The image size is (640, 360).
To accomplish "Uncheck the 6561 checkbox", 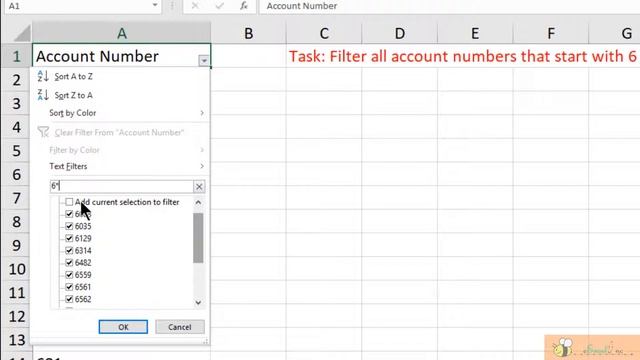I will click(x=69, y=287).
